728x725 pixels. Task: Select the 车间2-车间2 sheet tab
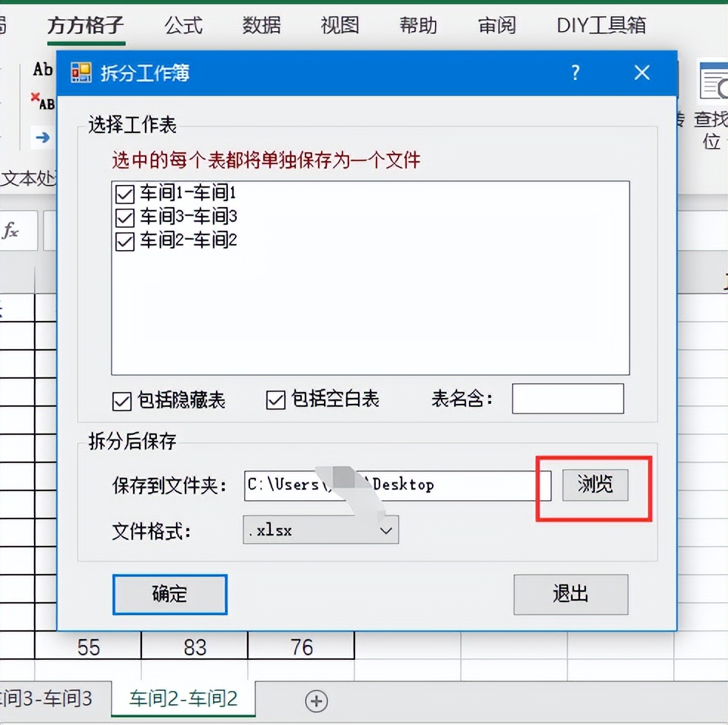(x=182, y=698)
